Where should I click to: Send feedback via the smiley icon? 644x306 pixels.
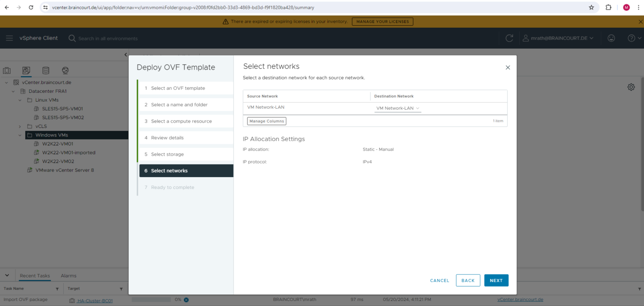point(611,38)
